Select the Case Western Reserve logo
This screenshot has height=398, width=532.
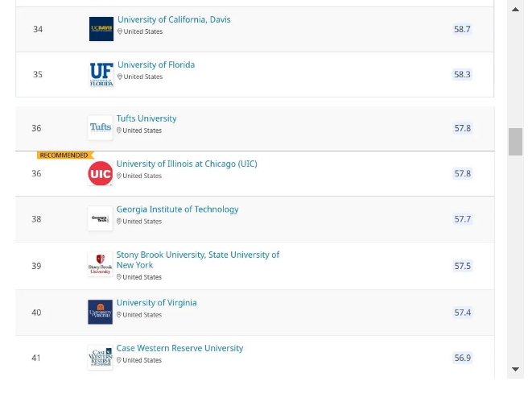tap(100, 357)
